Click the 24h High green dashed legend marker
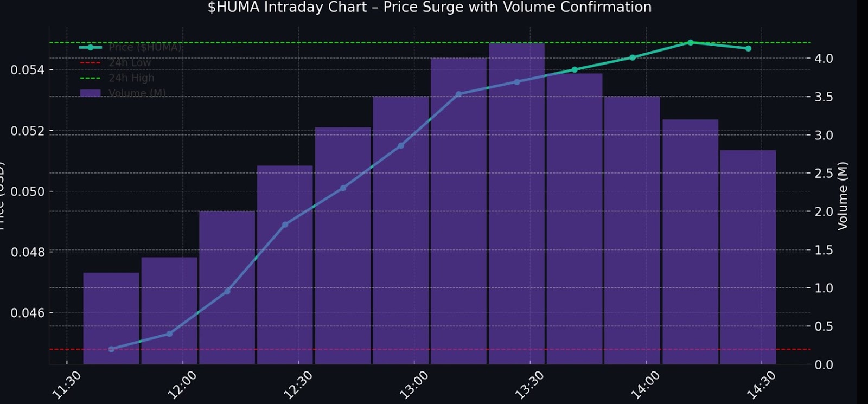The image size is (868, 404). pyautogui.click(x=90, y=78)
